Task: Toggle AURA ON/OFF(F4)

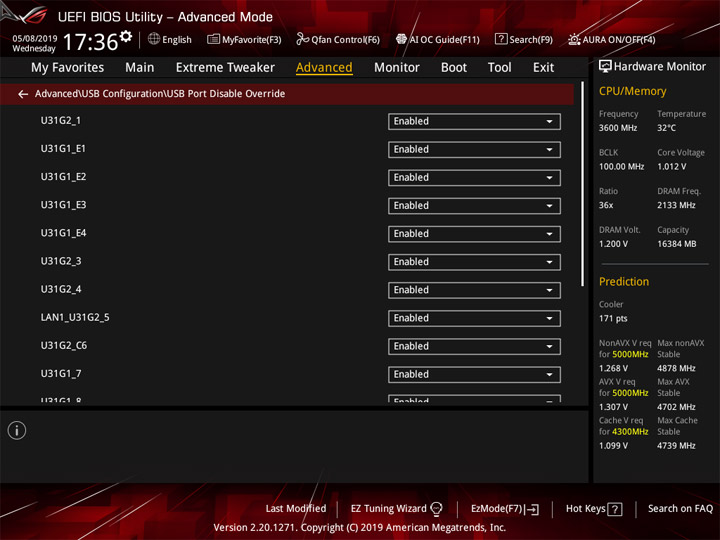Action: (612, 39)
